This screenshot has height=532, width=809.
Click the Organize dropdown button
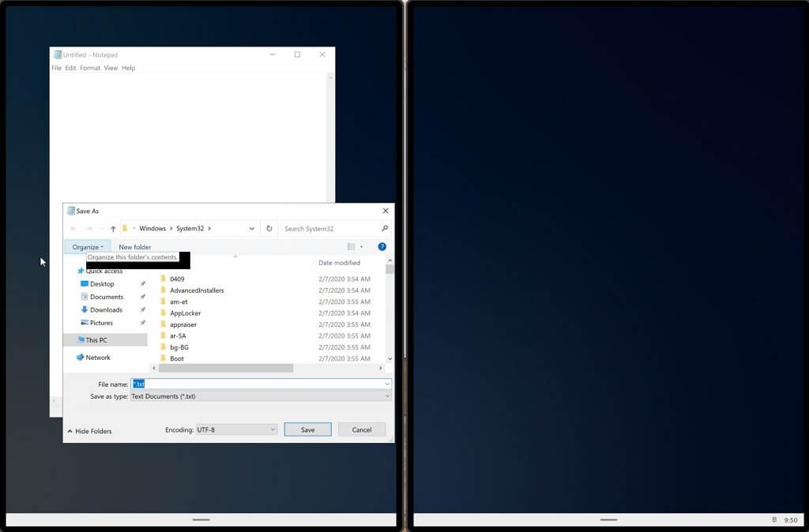tap(87, 247)
